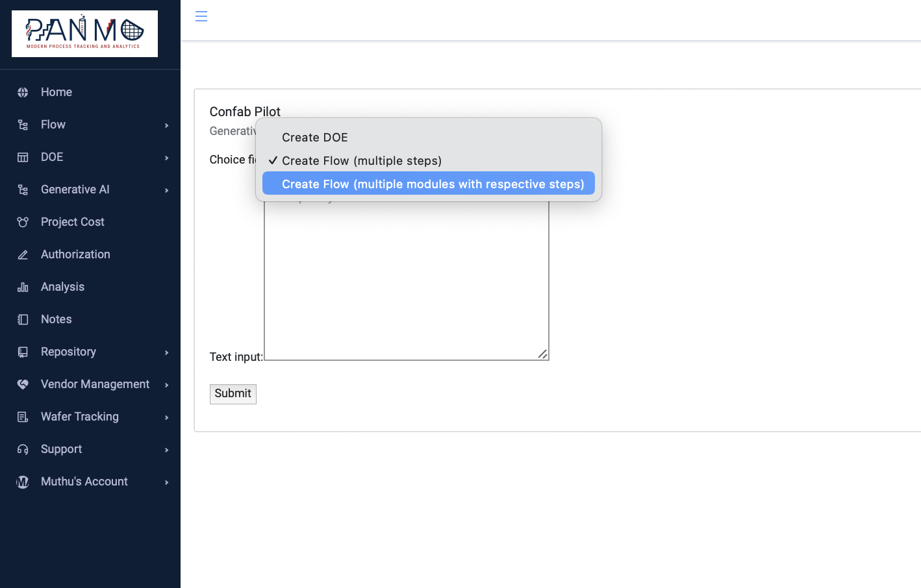This screenshot has height=588, width=921.
Task: Expand the Flow submenu chevron
Action: 167,125
